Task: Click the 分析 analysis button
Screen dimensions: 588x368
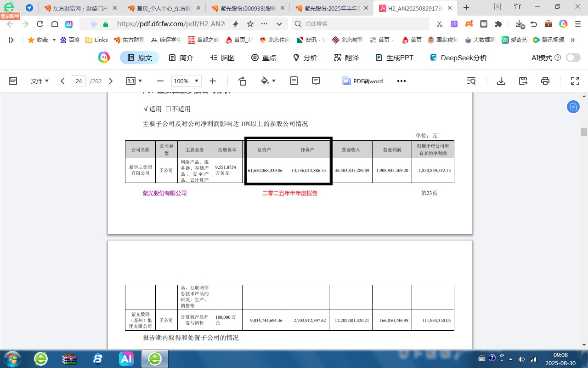Action: (305, 57)
